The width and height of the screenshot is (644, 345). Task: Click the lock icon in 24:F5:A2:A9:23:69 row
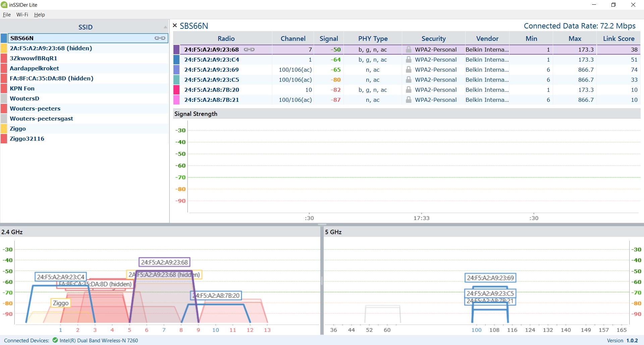click(x=409, y=69)
